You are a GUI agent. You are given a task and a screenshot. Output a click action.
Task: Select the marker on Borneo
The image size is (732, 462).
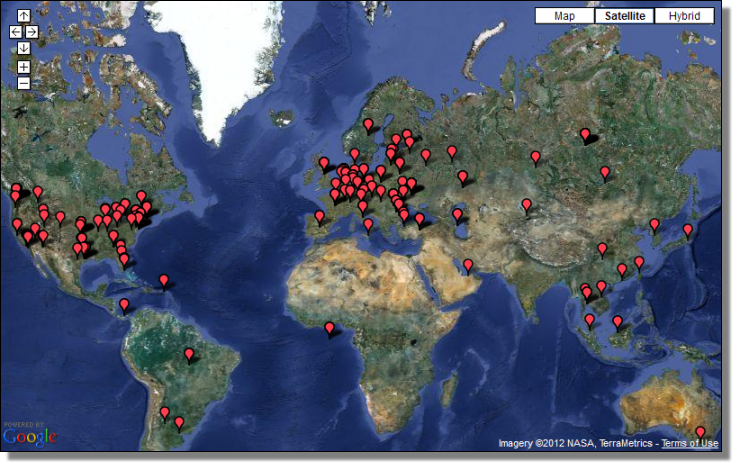[618, 322]
